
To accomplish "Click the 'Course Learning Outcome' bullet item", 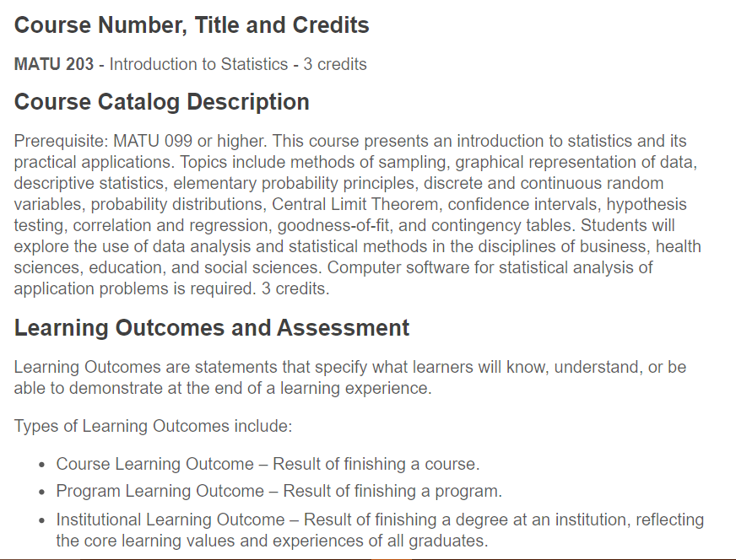I will coord(268,464).
